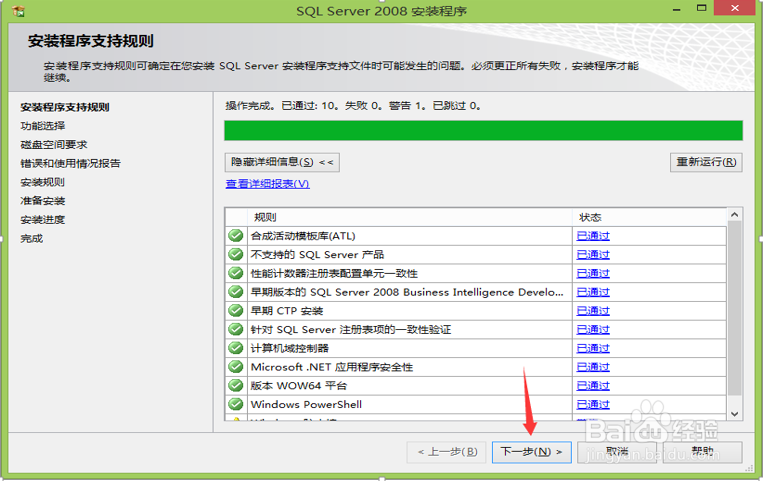Select the 不支持的 SQL Server 产品 rule text

tap(317, 255)
